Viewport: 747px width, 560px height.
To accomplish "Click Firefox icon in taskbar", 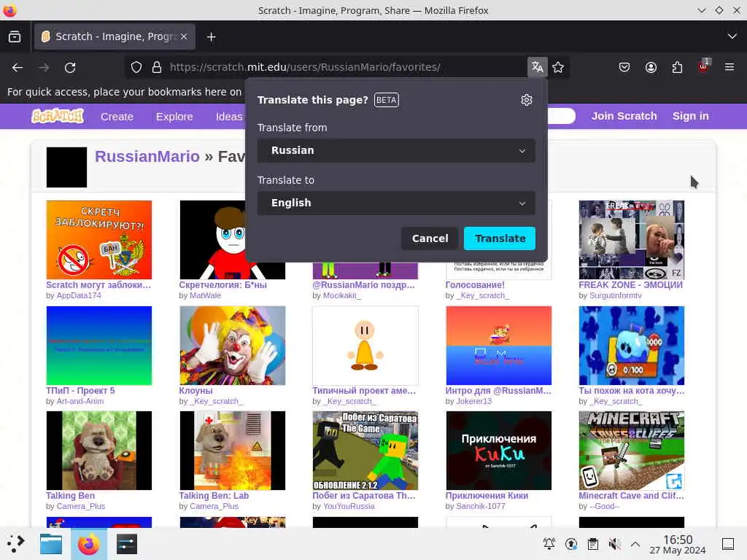I will pos(88,543).
